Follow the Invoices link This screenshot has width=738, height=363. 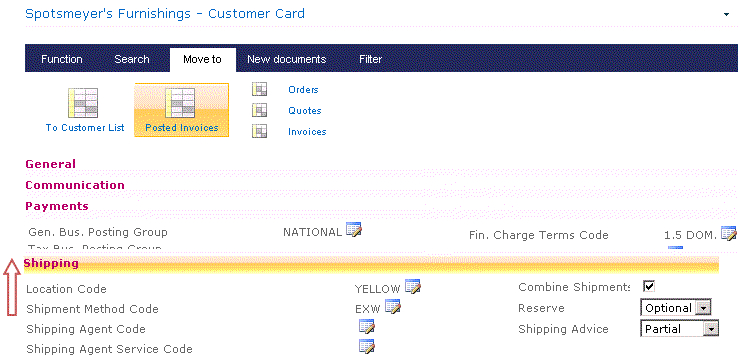coord(307,131)
